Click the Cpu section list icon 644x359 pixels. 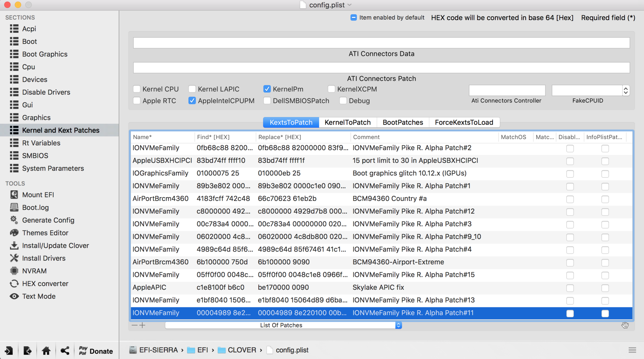(14, 67)
